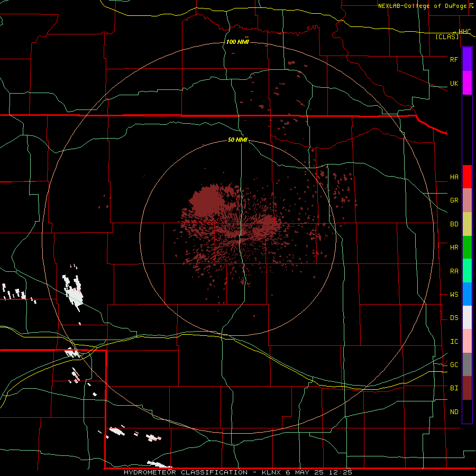
Task: Click the 'RA' legend label
Action: 454,271
